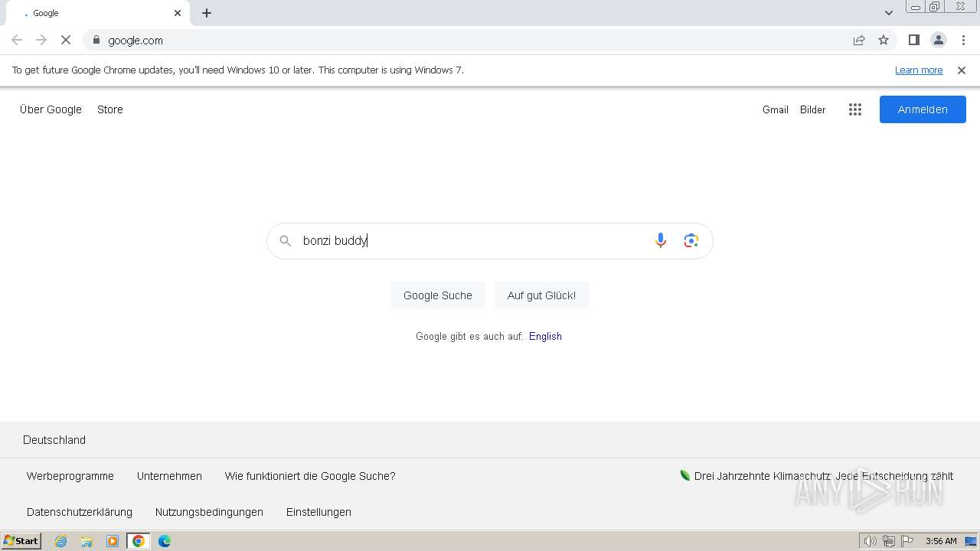Open Unternehmen footer link

tap(169, 476)
